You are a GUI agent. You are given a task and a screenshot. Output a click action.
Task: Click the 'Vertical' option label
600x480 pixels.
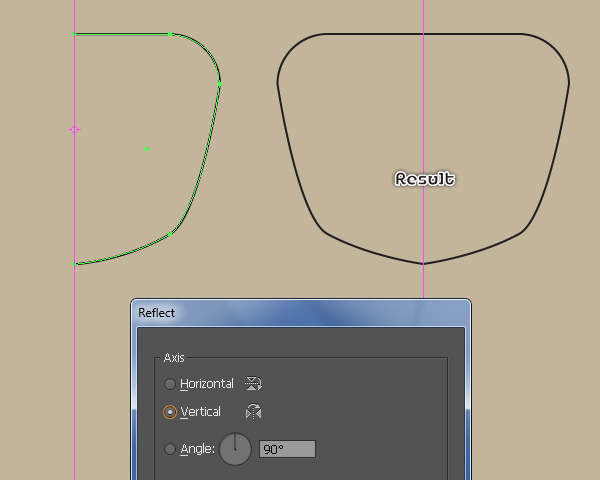click(201, 412)
